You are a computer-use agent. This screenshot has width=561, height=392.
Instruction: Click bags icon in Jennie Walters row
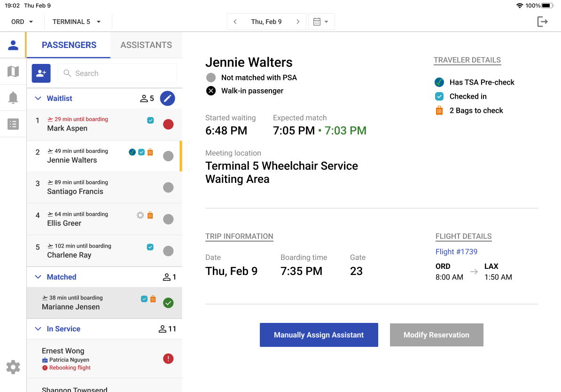click(x=150, y=152)
